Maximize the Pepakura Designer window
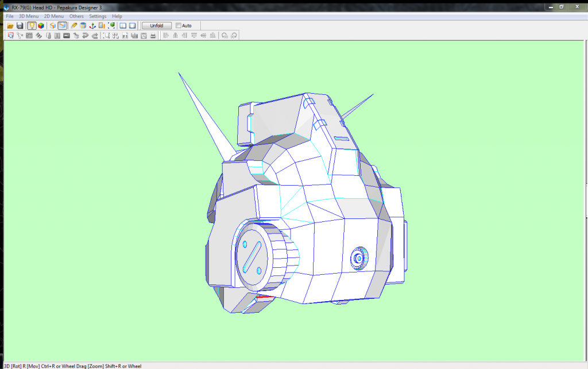 point(562,7)
